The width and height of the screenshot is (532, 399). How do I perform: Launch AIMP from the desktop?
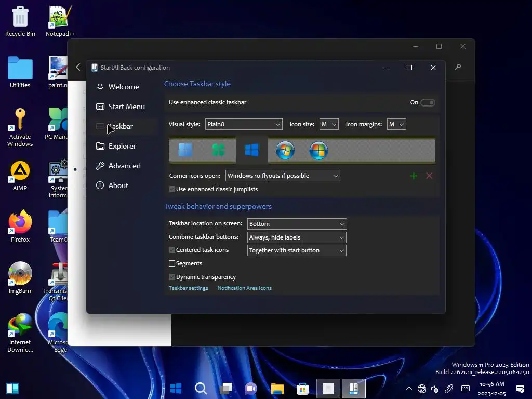[20, 176]
